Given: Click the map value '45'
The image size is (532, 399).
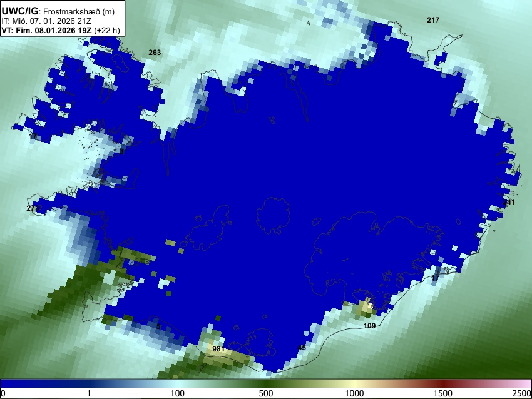Looking at the screenshot, I should pyautogui.click(x=302, y=348).
